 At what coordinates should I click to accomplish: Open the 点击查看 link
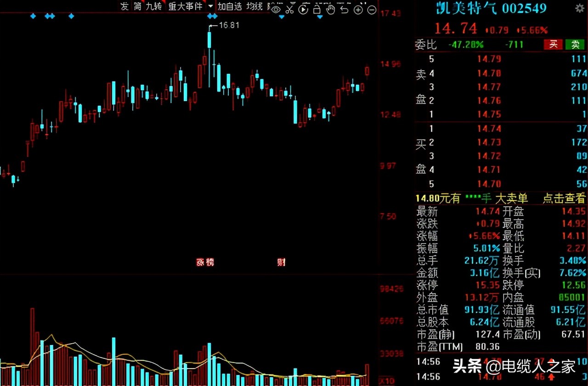click(x=564, y=199)
